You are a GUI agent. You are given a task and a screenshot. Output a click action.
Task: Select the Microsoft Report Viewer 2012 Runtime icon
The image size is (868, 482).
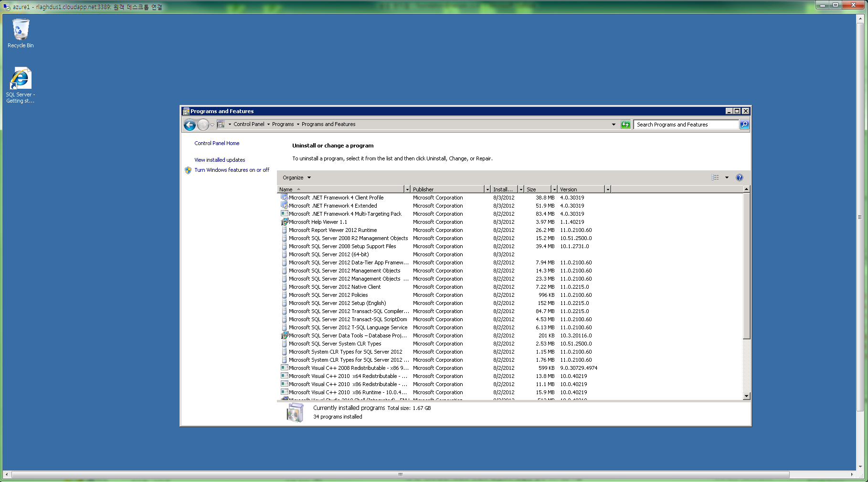pos(284,230)
